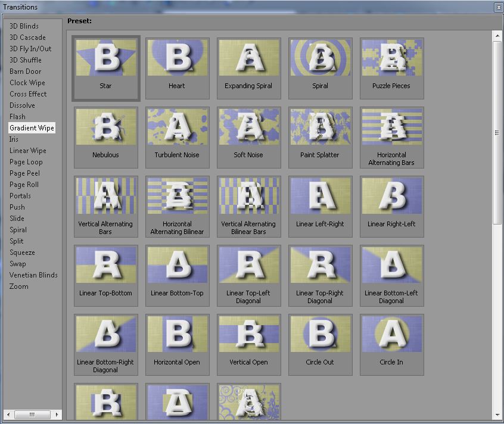The height and width of the screenshot is (424, 504).
Task: Close the Transitions dialog window
Action: point(499,7)
